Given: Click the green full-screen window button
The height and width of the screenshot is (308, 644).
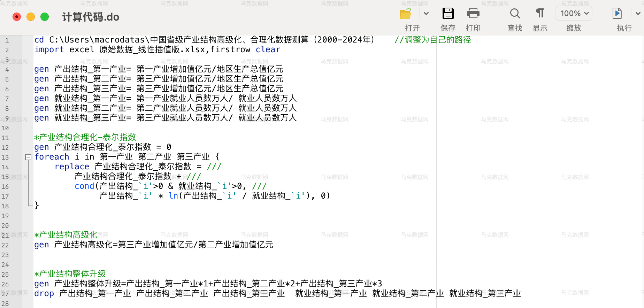Looking at the screenshot, I should [45, 17].
